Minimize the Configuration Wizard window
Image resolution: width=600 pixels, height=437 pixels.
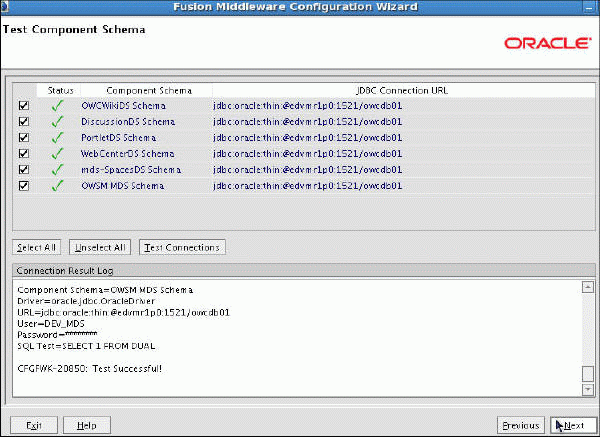[590, 7]
